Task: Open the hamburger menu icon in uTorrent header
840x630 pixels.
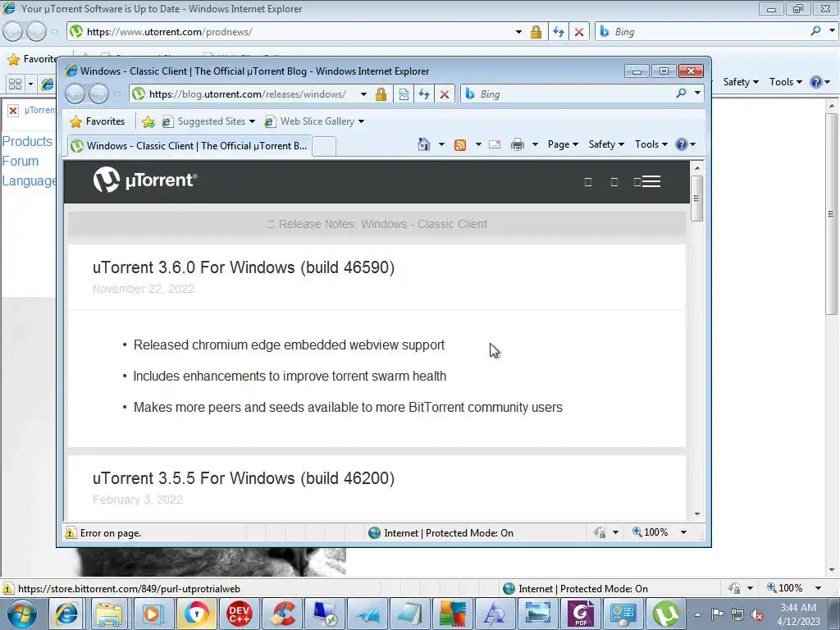Action: point(651,181)
